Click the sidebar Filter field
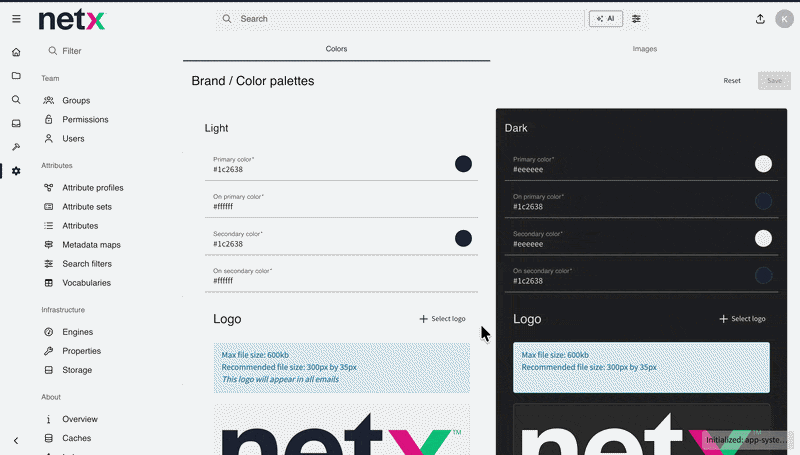The height and width of the screenshot is (455, 800). click(107, 51)
